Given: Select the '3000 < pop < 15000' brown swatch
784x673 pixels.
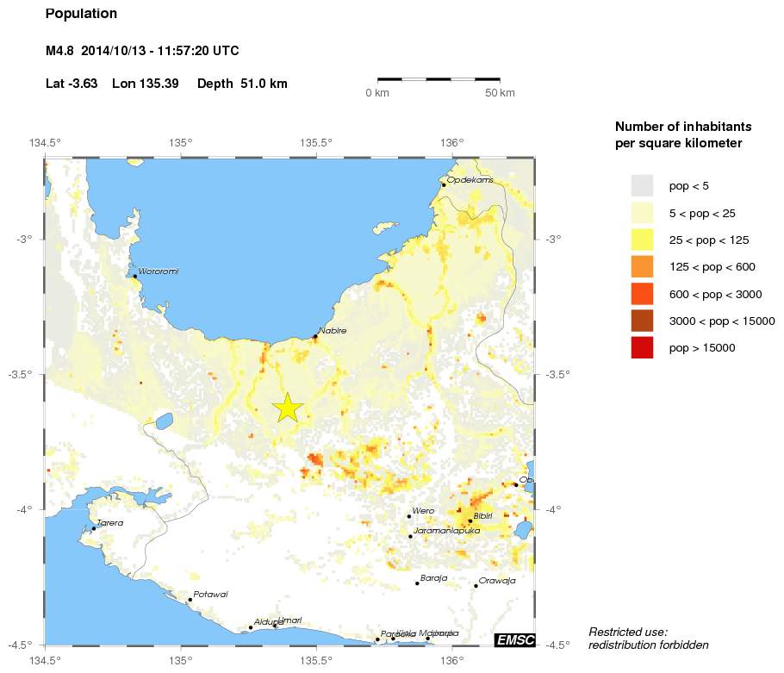Looking at the screenshot, I should pyautogui.click(x=642, y=321).
